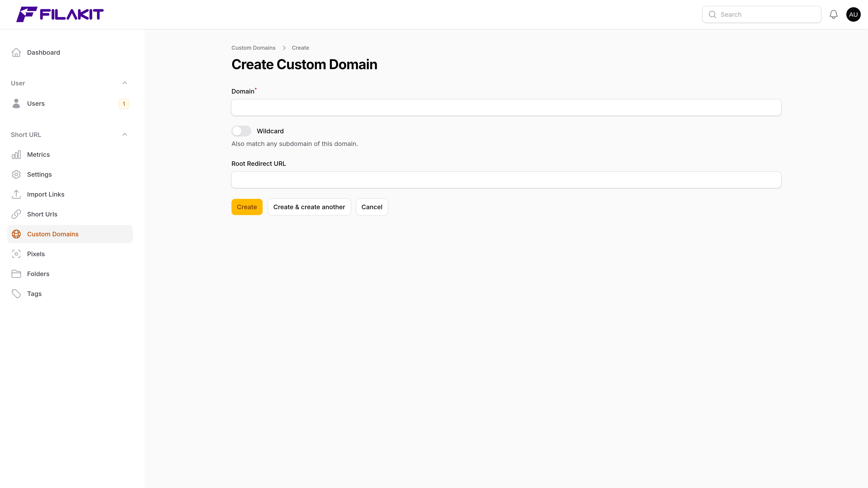Click the Folders folder icon
Image resolution: width=868 pixels, height=488 pixels.
pos(16,274)
